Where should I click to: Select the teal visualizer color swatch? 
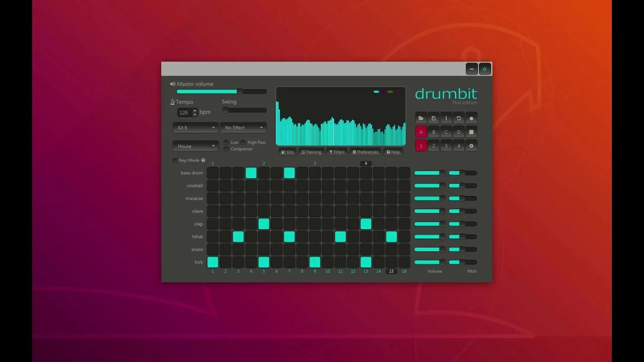click(x=376, y=92)
